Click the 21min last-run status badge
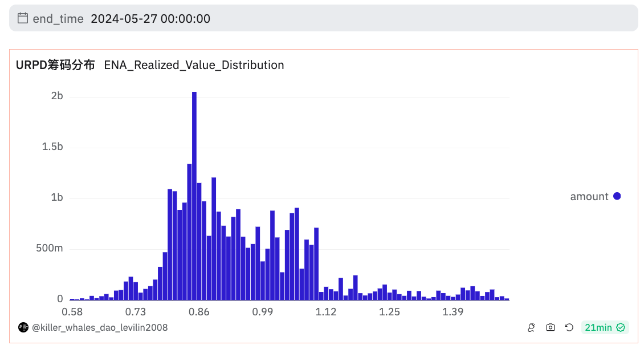 [605, 328]
